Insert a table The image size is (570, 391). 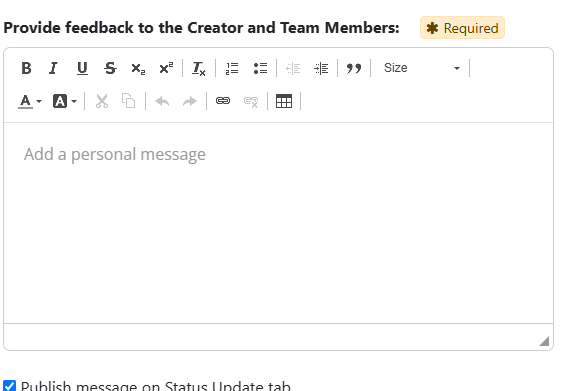pos(284,101)
